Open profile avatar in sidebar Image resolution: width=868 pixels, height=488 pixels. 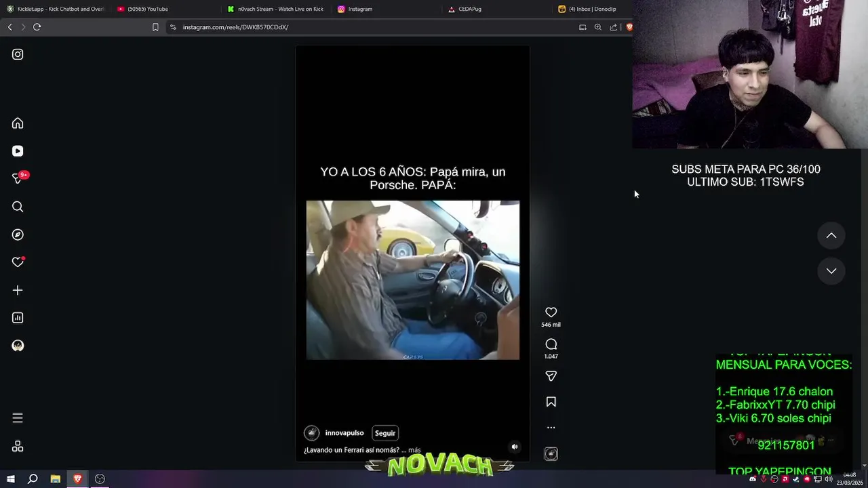pos(18,346)
